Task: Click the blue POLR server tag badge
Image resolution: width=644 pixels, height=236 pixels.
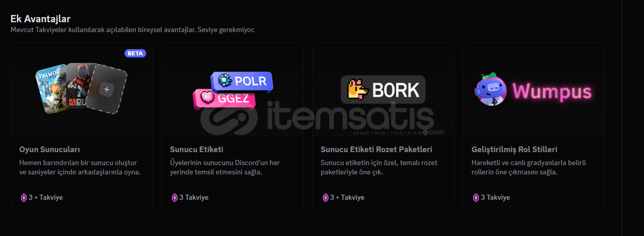Action: pos(242,82)
